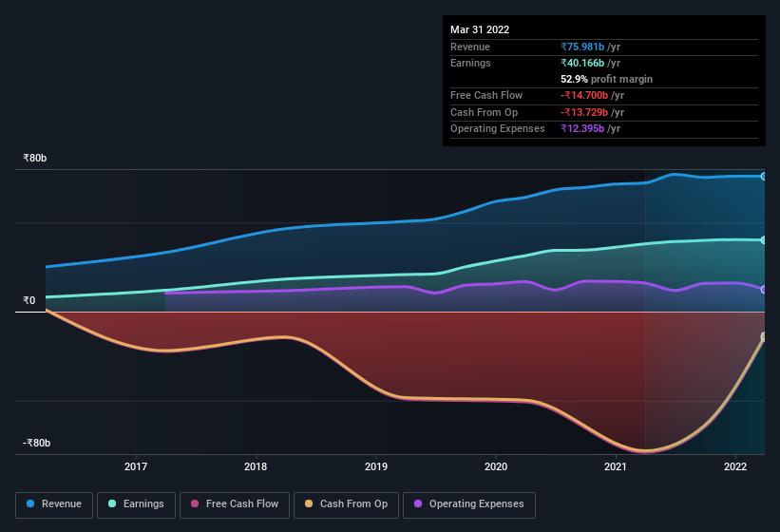Click the purple Operating Expenses legend dot
780x532 pixels.
click(x=418, y=503)
